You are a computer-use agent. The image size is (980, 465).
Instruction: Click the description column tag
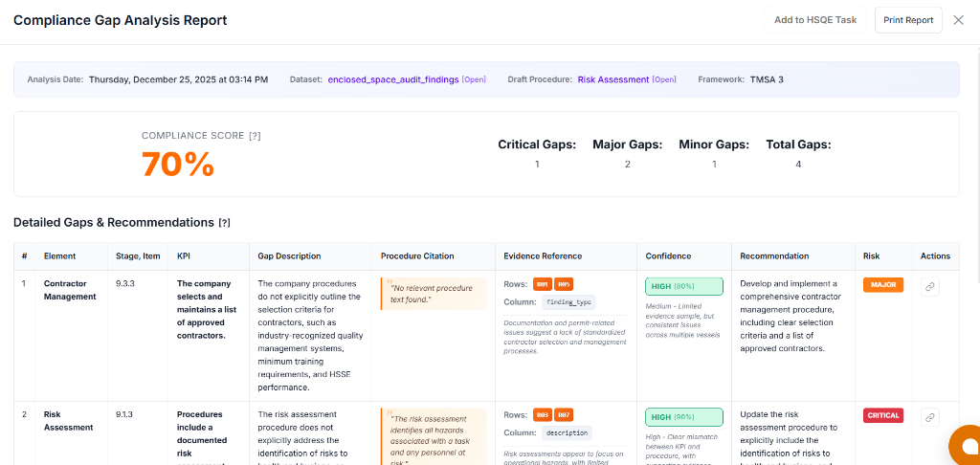click(x=568, y=432)
